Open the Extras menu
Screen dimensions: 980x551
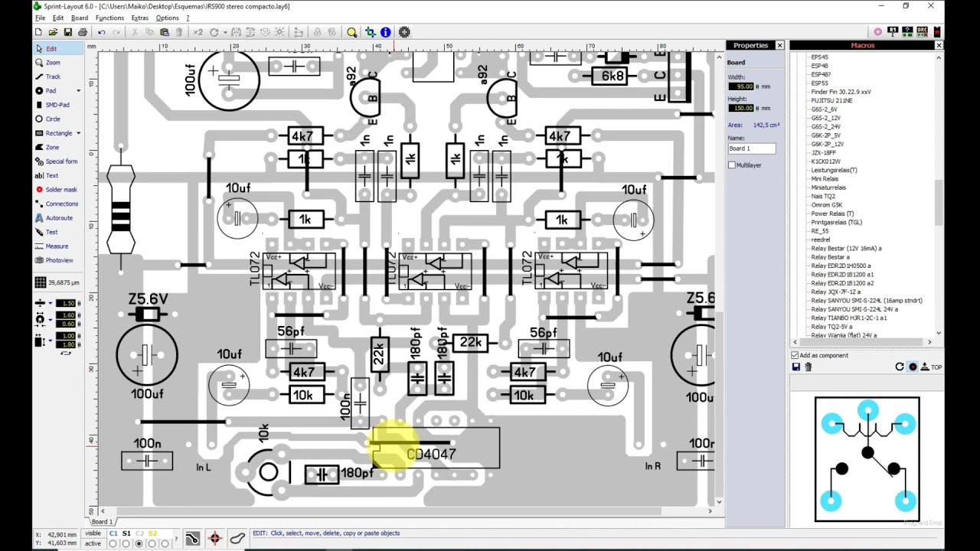[139, 18]
